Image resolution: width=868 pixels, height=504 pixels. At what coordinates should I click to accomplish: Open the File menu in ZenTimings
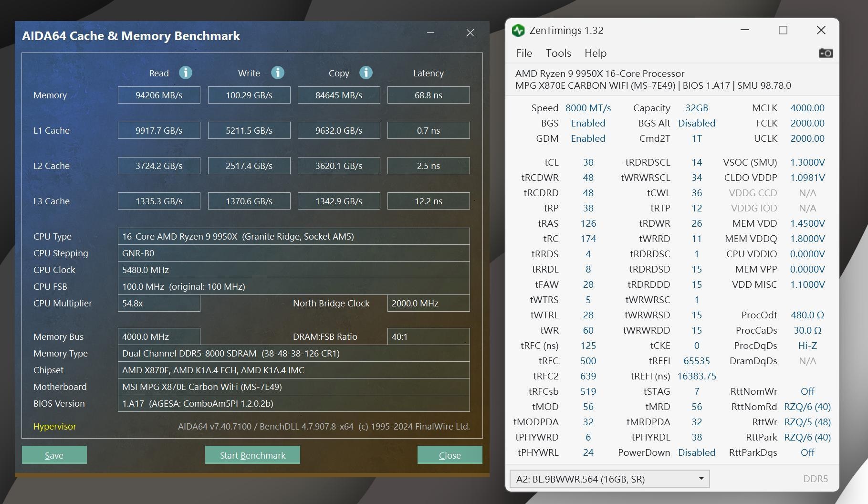coord(524,53)
